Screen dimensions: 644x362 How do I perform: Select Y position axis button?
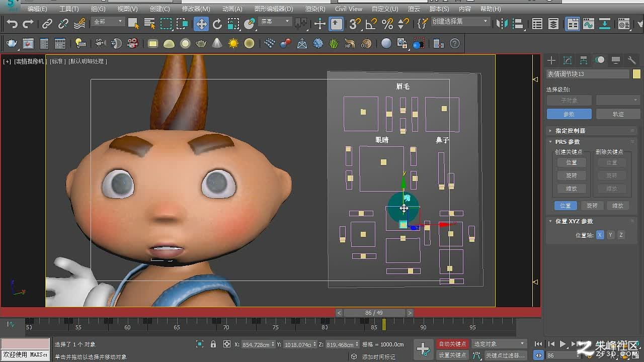coord(610,235)
